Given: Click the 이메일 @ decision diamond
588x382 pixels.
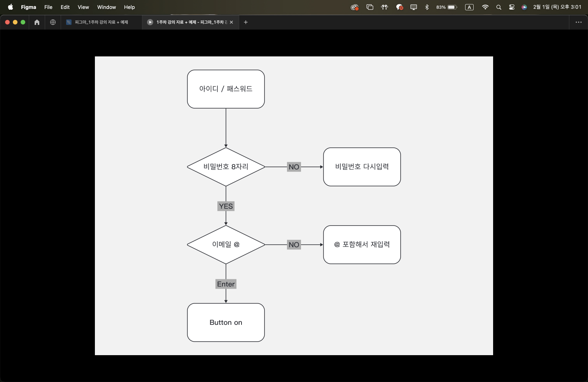Looking at the screenshot, I should pyautogui.click(x=226, y=245).
